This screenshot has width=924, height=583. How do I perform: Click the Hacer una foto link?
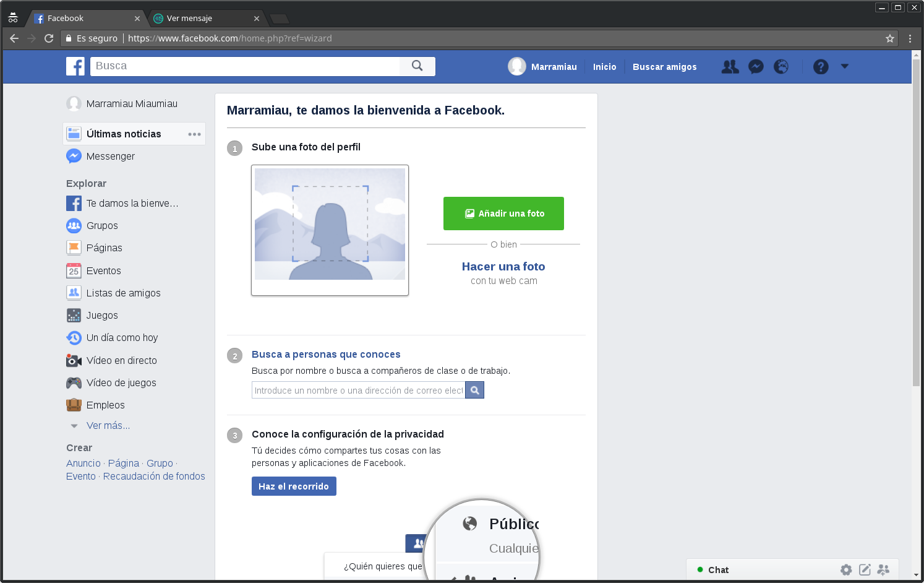tap(503, 267)
